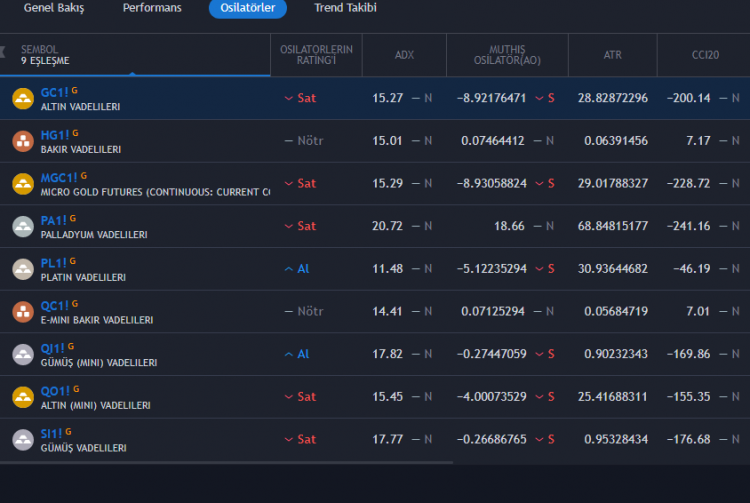This screenshot has height=503, width=750.
Task: Click the palladium icon beside PA1!
Action: (x=22, y=226)
